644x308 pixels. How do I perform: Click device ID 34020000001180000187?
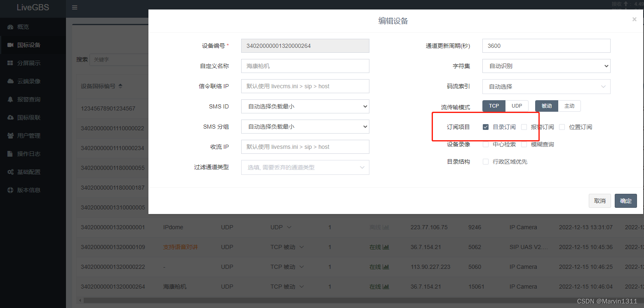(x=113, y=188)
